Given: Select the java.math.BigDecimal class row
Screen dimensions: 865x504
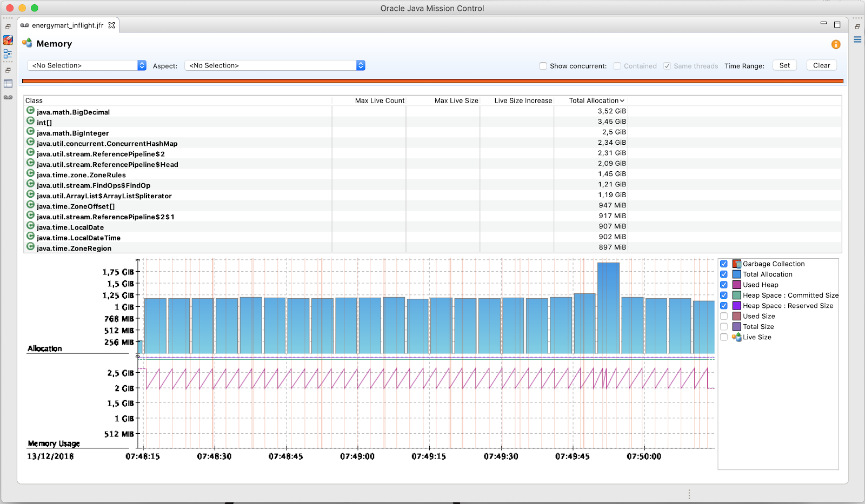Looking at the screenshot, I should click(x=72, y=112).
